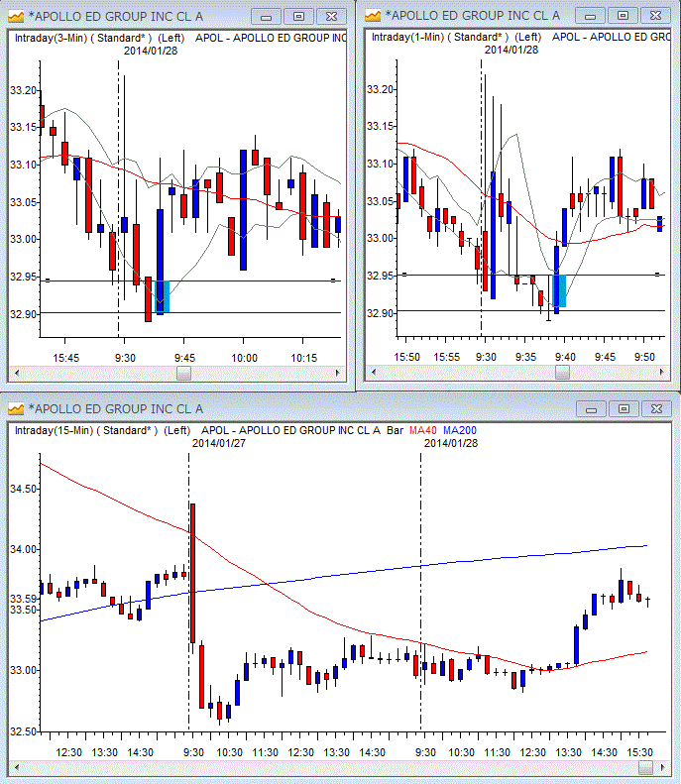This screenshot has width=681, height=784.
Task: Click the Intraday(1-Min) header label
Action: (x=408, y=37)
